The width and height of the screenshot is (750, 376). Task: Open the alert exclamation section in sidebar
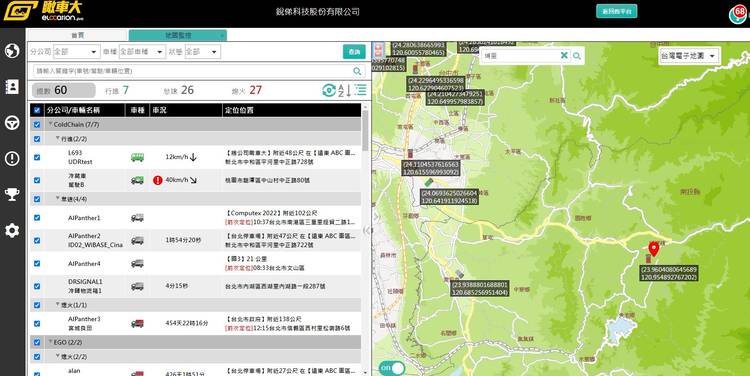[12, 158]
